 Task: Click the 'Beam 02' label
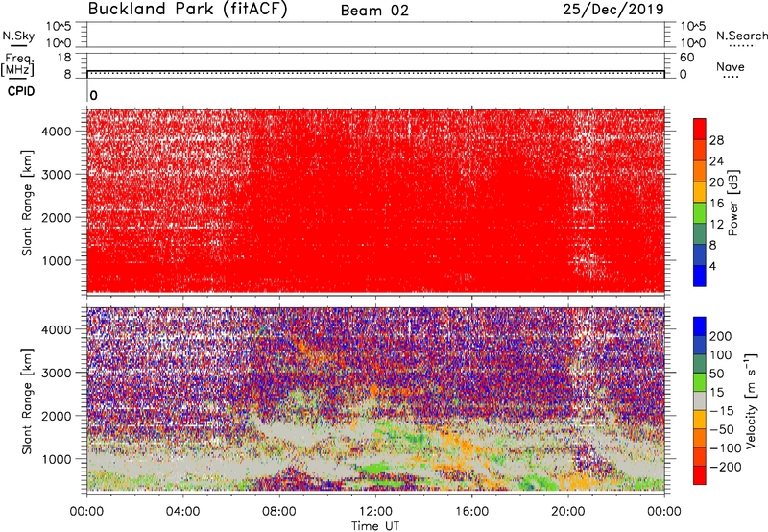(x=374, y=11)
